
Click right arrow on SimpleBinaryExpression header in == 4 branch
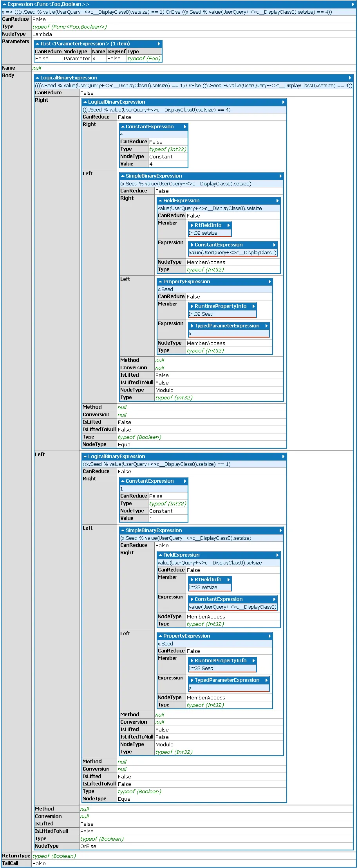click(280, 176)
